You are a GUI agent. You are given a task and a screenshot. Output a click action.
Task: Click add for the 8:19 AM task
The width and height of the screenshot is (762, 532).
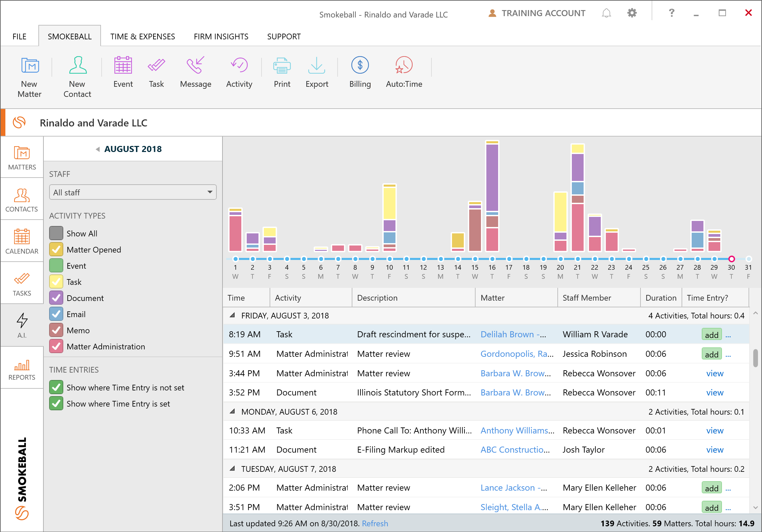click(712, 335)
